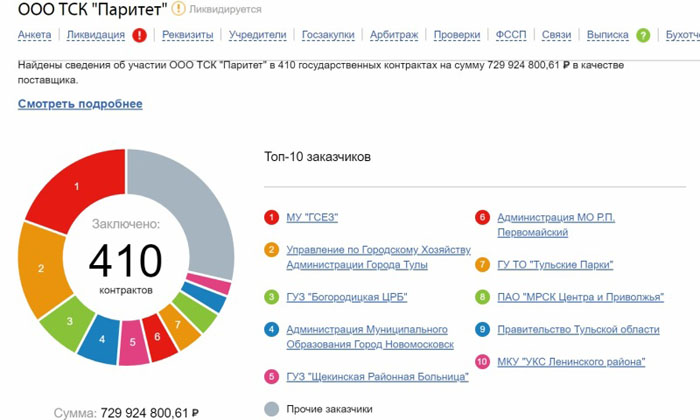This screenshot has height=420, width=700.
Task: Open the Смотреть подробнее link
Action: pyautogui.click(x=80, y=104)
